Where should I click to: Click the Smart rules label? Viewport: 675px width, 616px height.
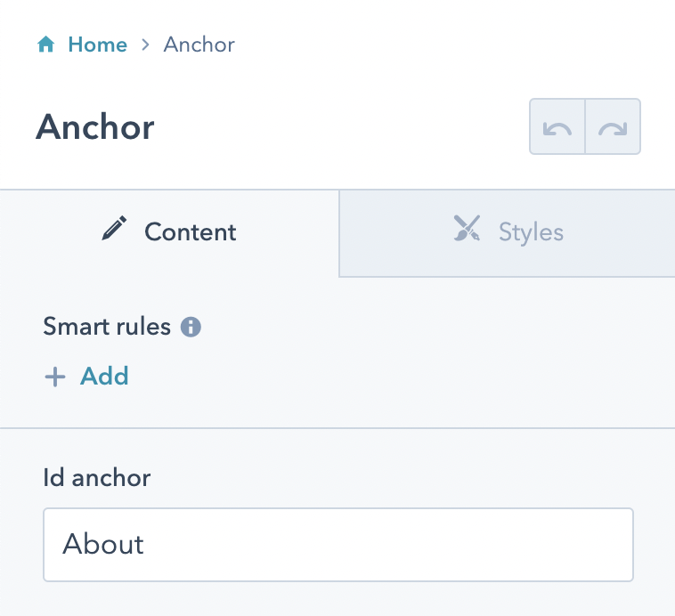107,327
